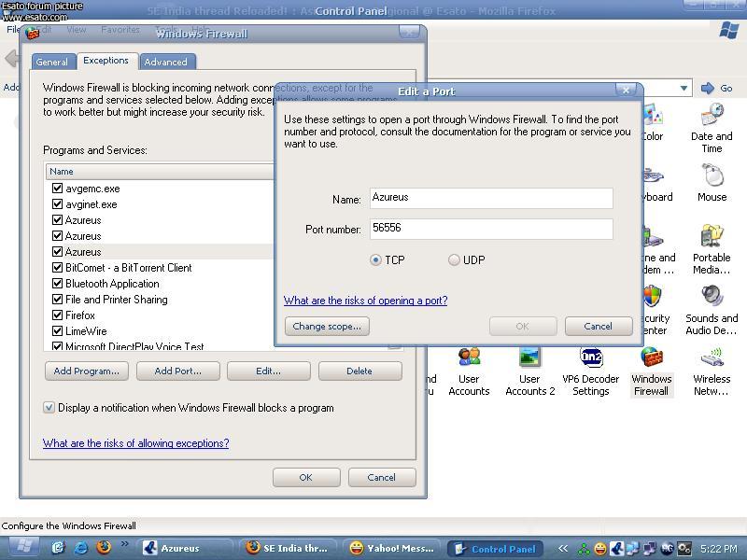This screenshot has width=747, height=560.
Task: Disable the firewall block notification checkbox
Action: coord(49,408)
